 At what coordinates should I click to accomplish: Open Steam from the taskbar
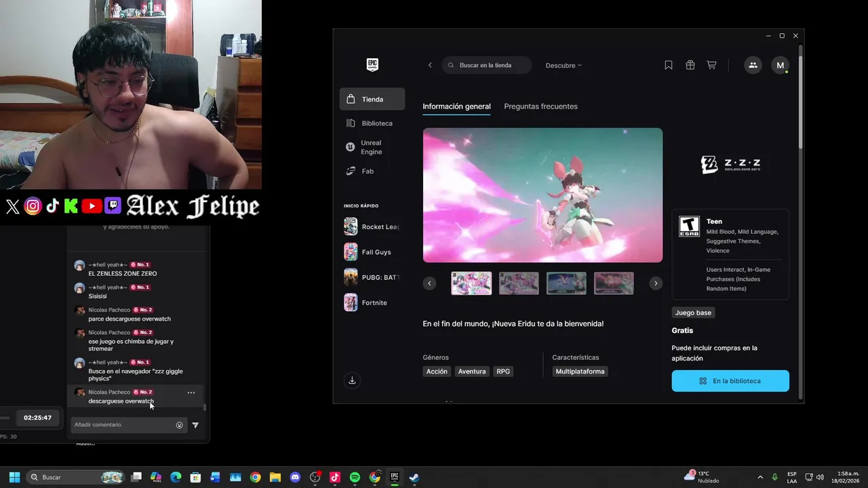pos(414,477)
